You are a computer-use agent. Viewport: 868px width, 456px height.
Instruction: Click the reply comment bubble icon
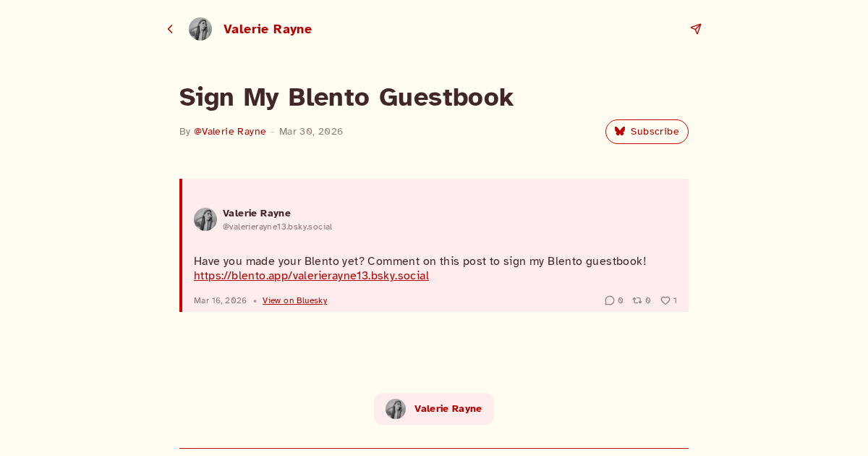[610, 300]
